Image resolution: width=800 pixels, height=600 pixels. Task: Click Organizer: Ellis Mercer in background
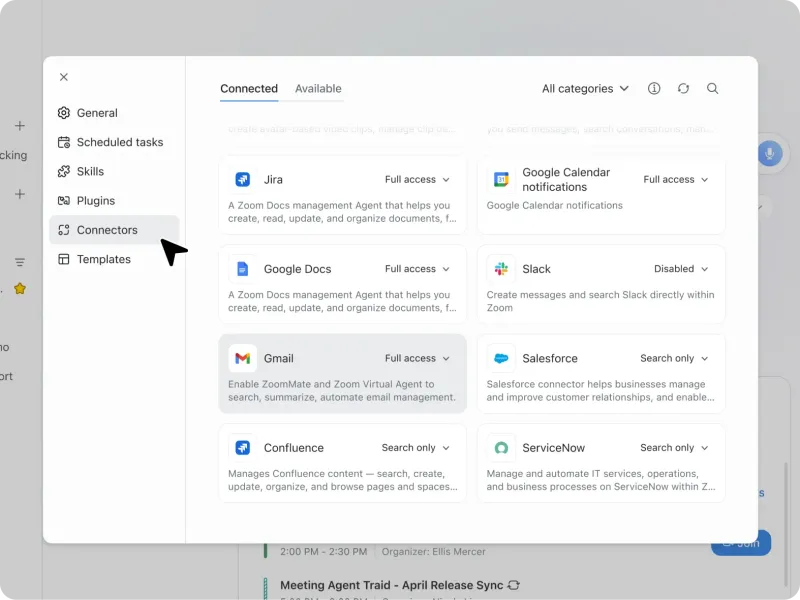433,552
